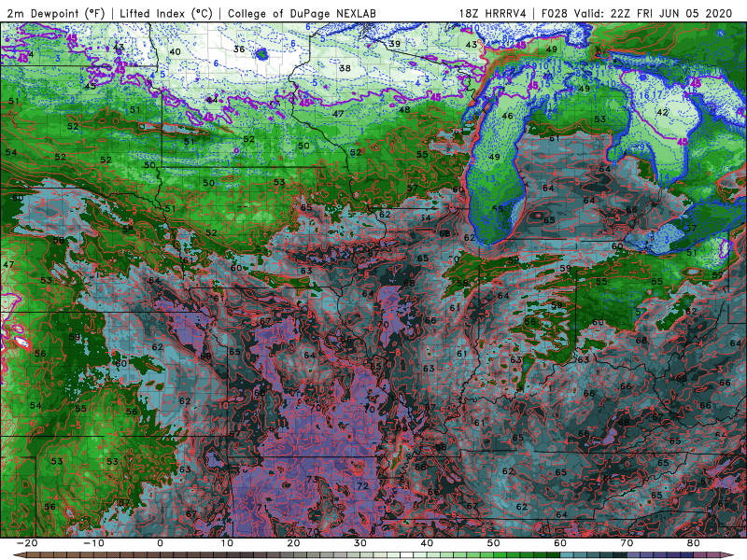Click the '70' color scale label

(627, 543)
